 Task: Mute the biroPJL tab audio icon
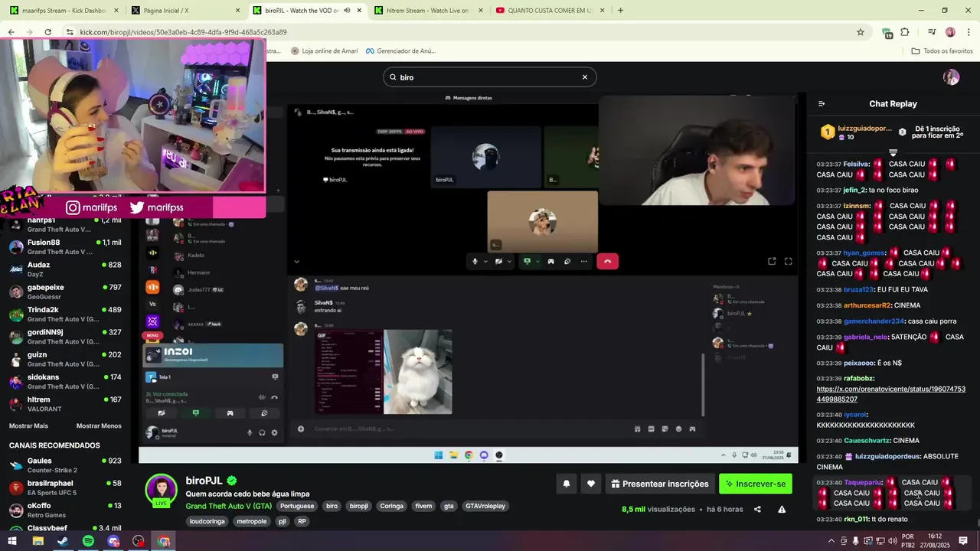pyautogui.click(x=347, y=11)
